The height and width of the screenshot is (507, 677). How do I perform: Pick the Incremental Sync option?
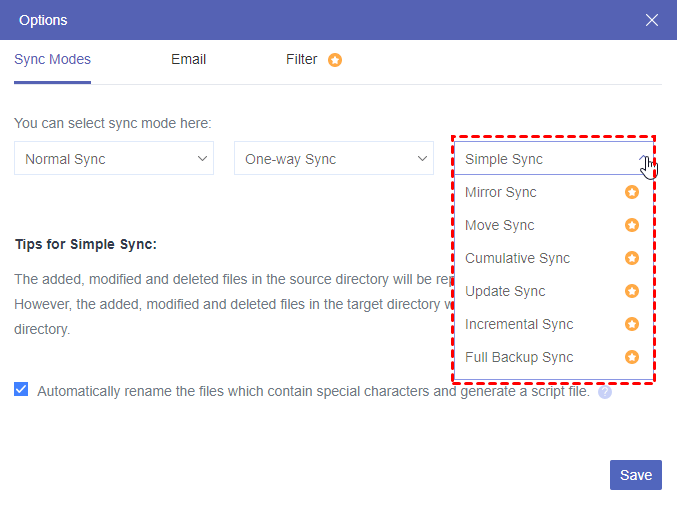519,324
